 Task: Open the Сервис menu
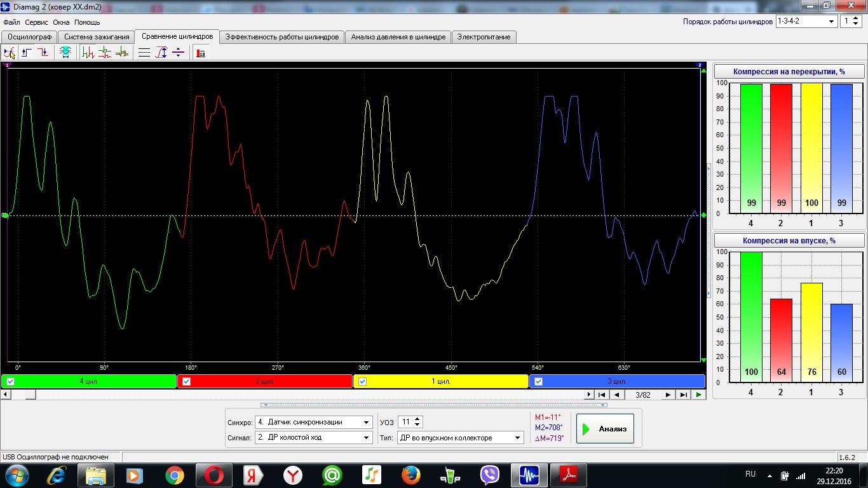[37, 22]
